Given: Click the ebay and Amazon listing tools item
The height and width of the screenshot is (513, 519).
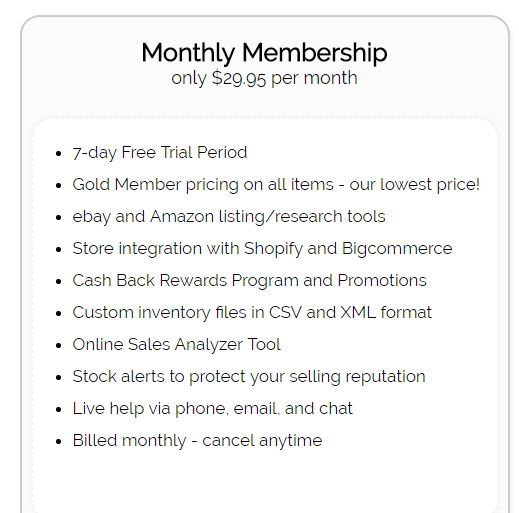Looking at the screenshot, I should (229, 217).
